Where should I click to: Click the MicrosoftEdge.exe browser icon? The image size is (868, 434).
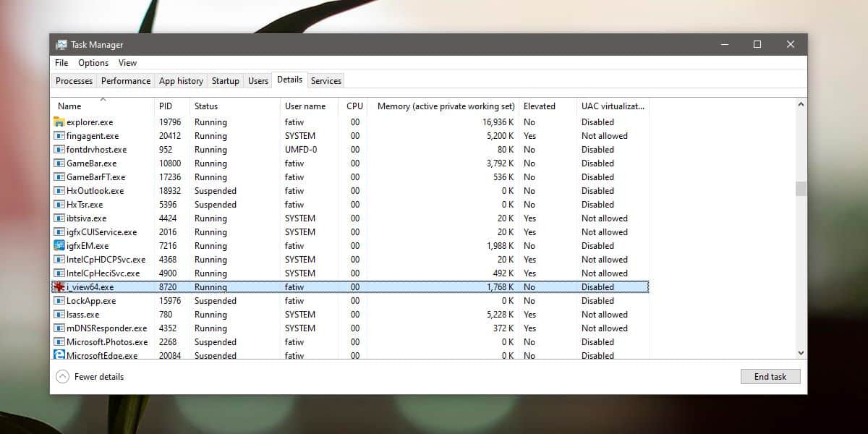point(59,355)
